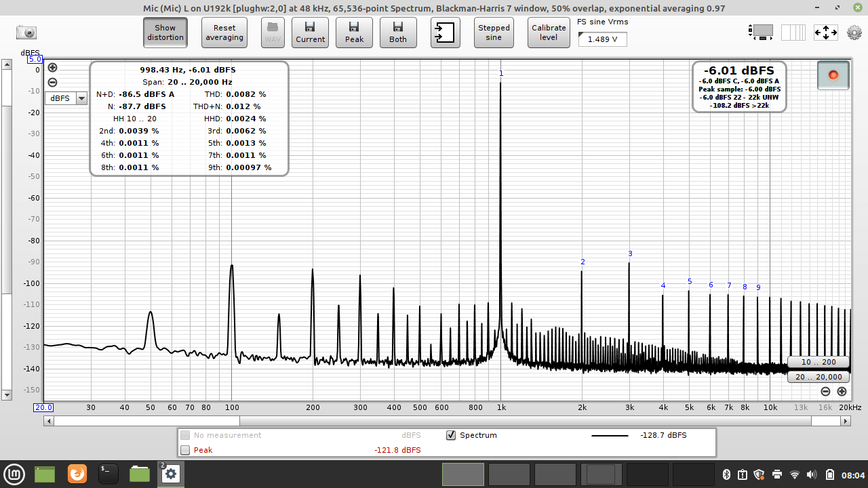Click the 998.43 Hz, -6.01 dBFS readout
The width and height of the screenshot is (868, 488).
(188, 70)
